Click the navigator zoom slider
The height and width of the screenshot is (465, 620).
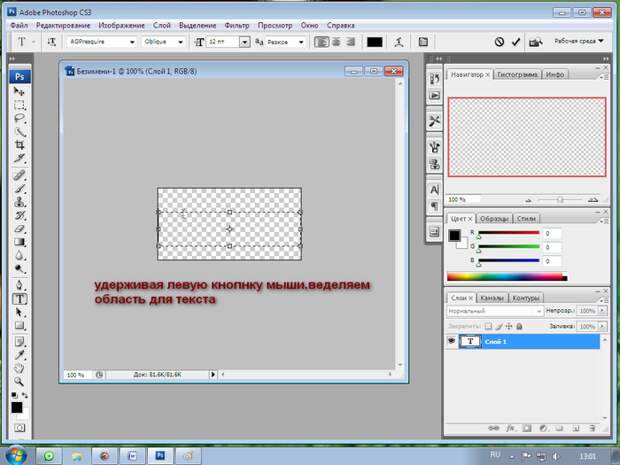tap(560, 200)
